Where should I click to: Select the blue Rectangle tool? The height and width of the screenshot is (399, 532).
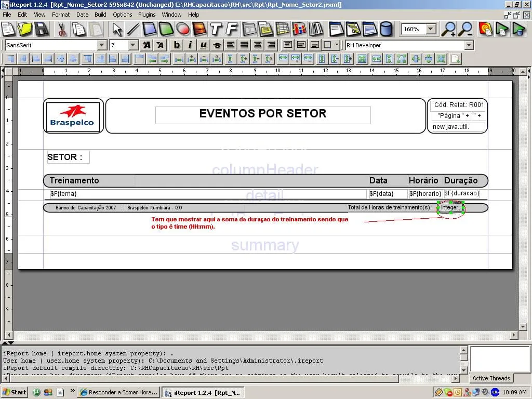[150, 29]
